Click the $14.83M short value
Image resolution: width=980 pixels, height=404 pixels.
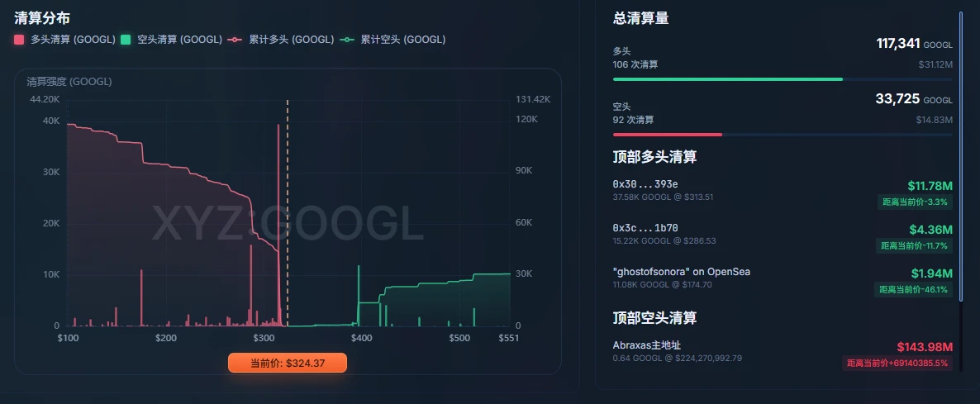935,119
